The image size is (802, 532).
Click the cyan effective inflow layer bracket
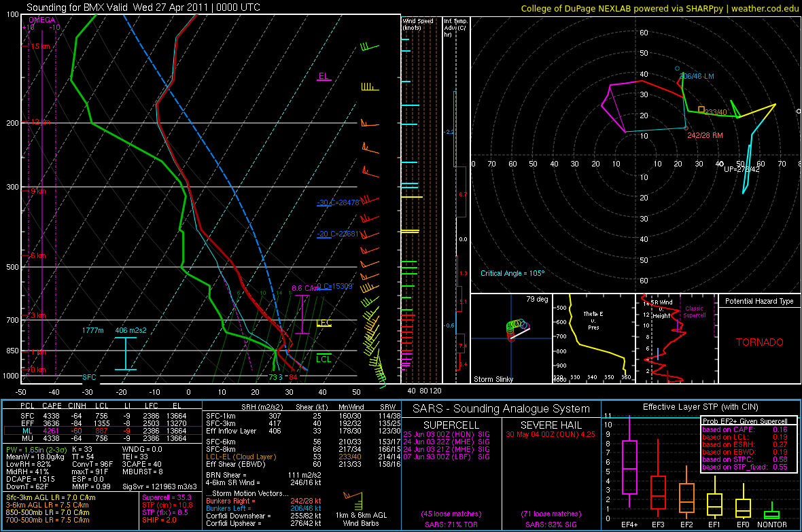coord(125,353)
